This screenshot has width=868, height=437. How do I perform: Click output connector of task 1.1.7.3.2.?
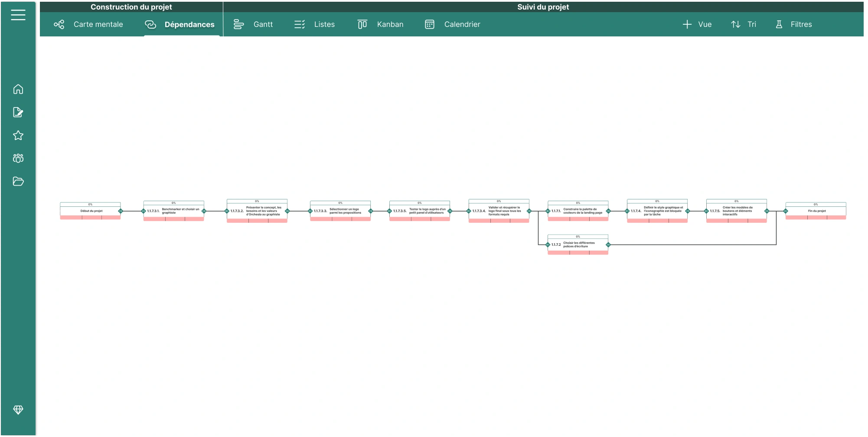point(287,211)
